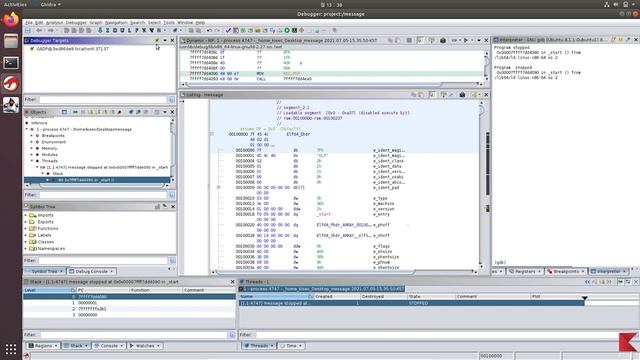
Task: Open the Window menu
Action: (x=185, y=22)
